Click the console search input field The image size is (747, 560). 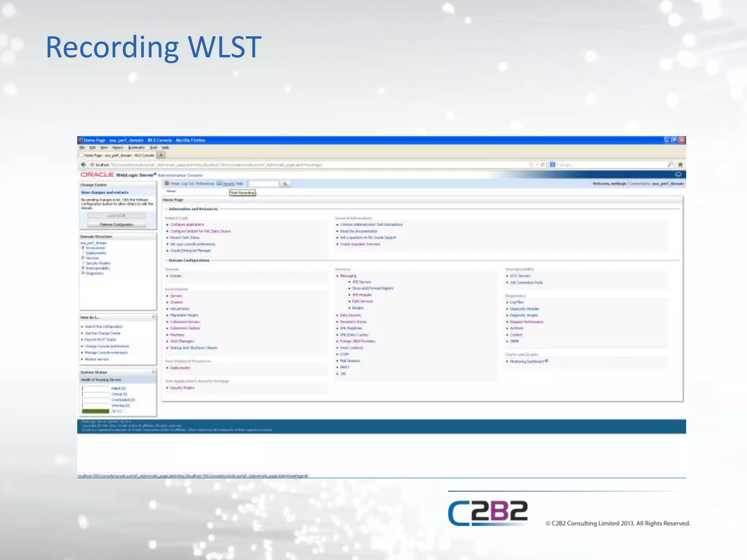click(x=264, y=184)
